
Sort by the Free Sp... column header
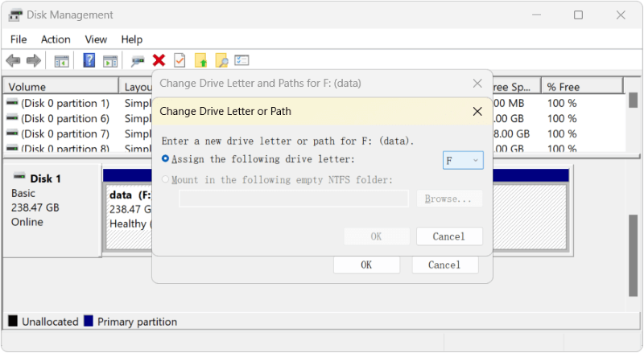(516, 87)
